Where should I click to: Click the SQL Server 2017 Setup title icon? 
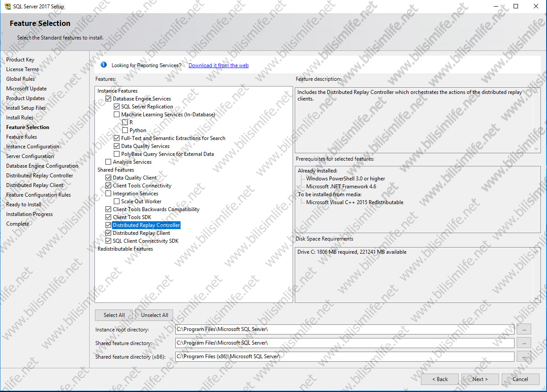[x=7, y=6]
